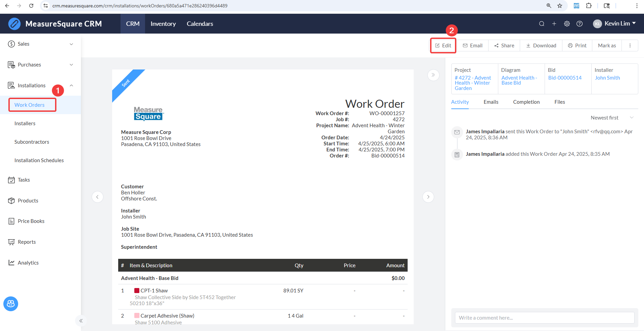The width and height of the screenshot is (644, 331).
Task: Open the Calendars top navigation tab
Action: (200, 24)
